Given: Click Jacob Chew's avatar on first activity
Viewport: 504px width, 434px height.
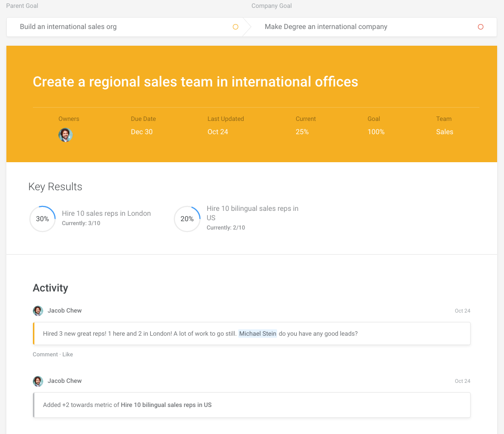Looking at the screenshot, I should click(38, 311).
